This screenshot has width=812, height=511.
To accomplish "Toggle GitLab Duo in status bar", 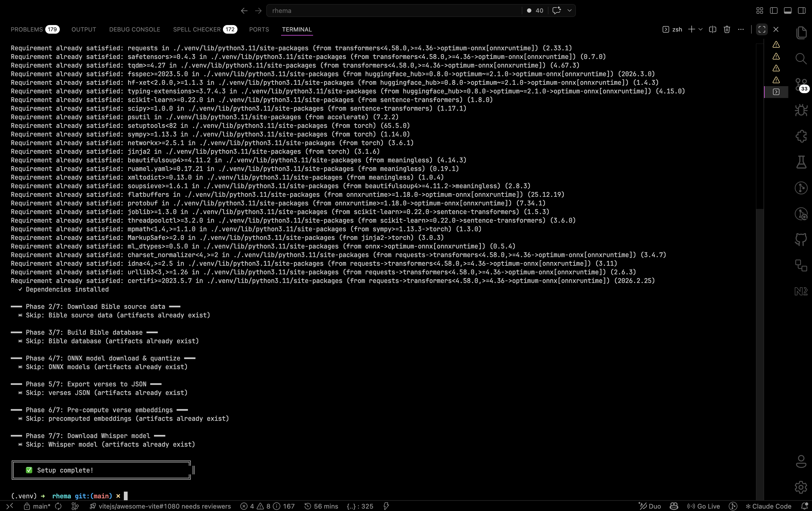I will pyautogui.click(x=650, y=506).
